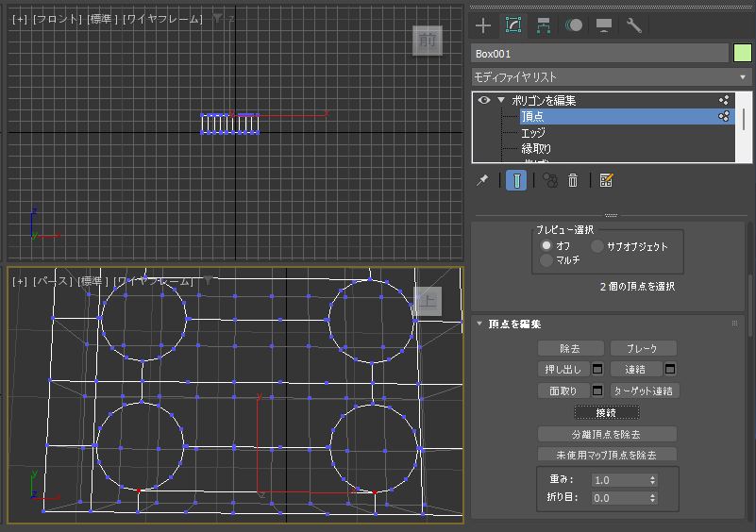This screenshot has width=756, height=532.
Task: Click the 折り目 value field
Action: [x=619, y=498]
